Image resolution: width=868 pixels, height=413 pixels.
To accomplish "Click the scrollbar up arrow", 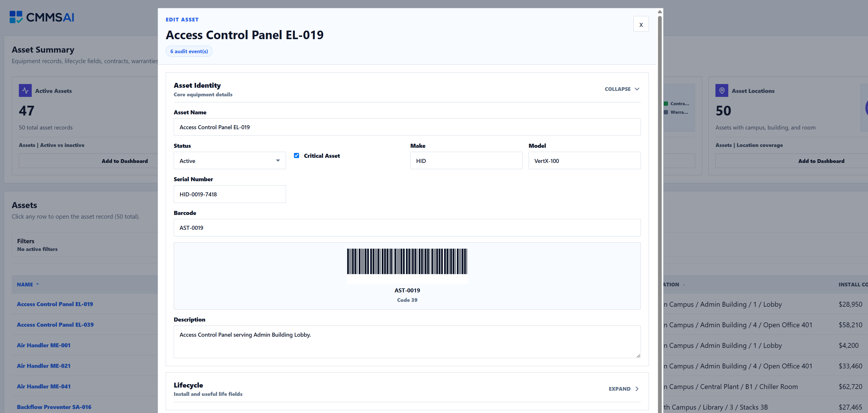I will [x=660, y=12].
